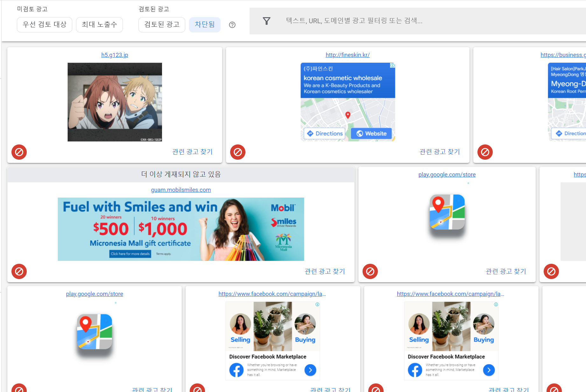This screenshot has width=586, height=392.
Task: Open the guam.mobilsmiles.com link
Action: pos(181,190)
